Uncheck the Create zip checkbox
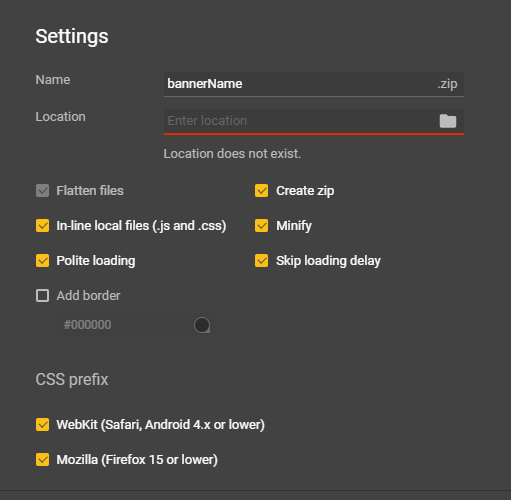511x500 pixels. point(261,191)
